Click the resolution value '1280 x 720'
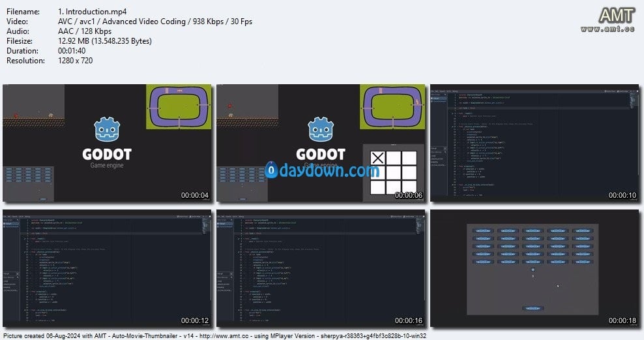This screenshot has height=340, width=644. pyautogui.click(x=75, y=61)
